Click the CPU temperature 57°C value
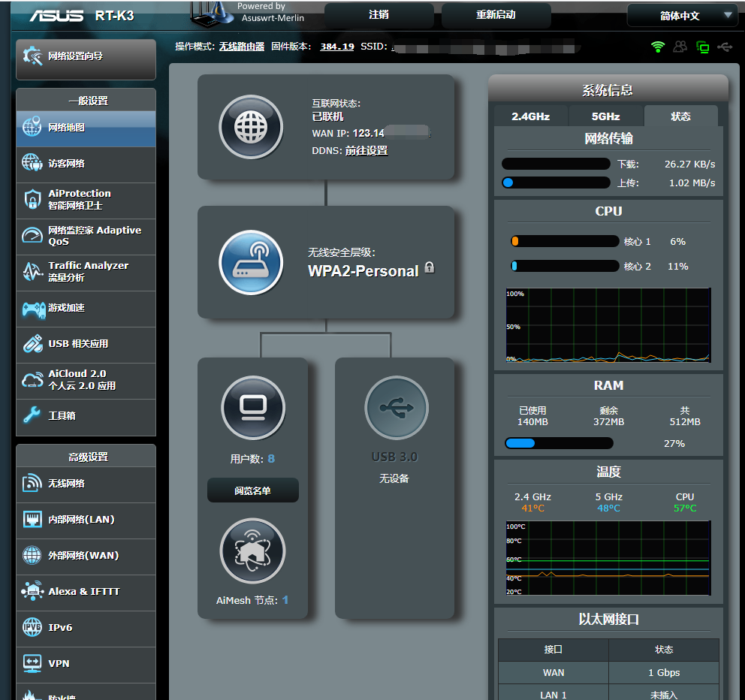 pos(685,508)
